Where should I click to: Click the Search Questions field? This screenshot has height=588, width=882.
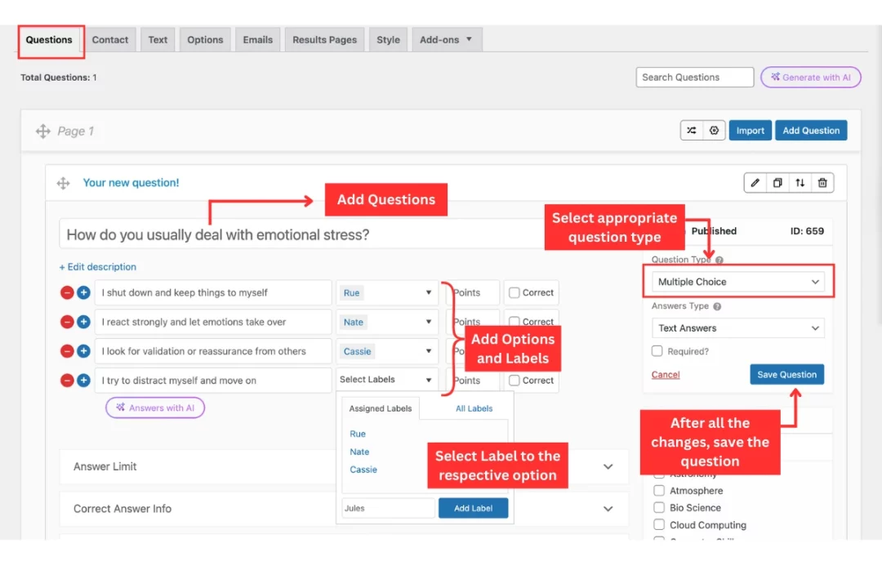[x=694, y=78]
